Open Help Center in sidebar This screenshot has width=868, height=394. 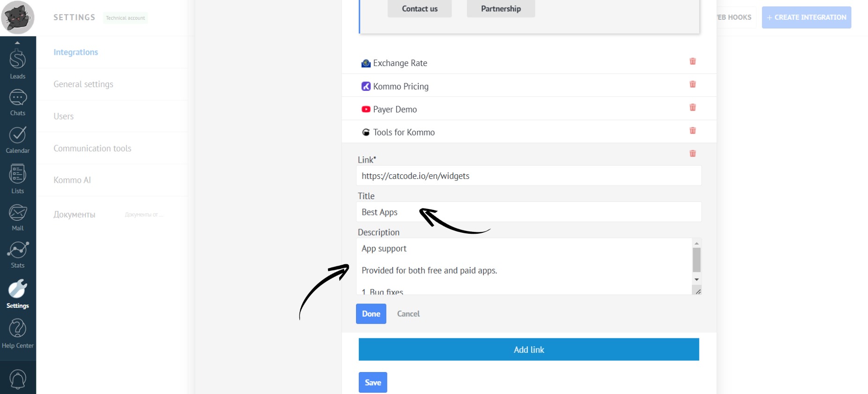(18, 334)
